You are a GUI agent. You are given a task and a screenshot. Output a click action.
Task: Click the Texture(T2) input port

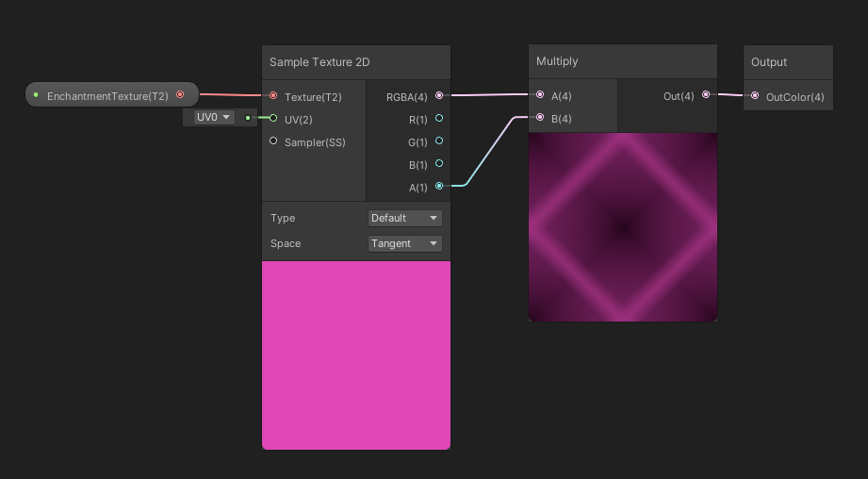coord(273,96)
